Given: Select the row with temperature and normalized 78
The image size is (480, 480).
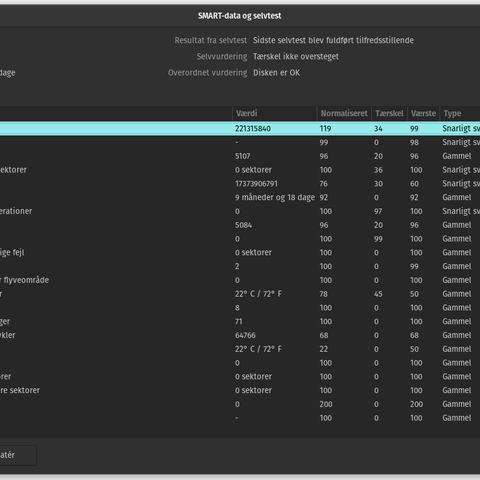Looking at the screenshot, I should 240,294.
